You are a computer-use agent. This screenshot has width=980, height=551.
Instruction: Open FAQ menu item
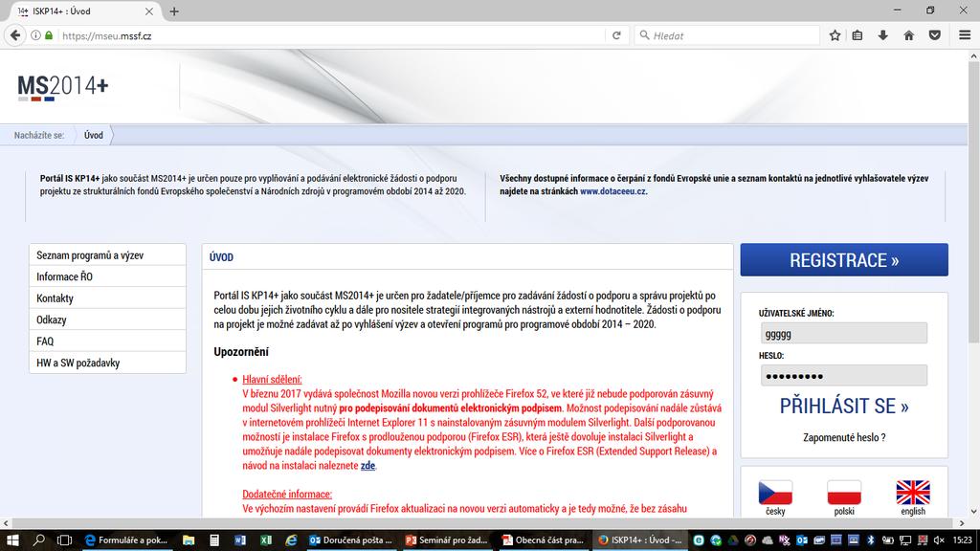click(x=107, y=342)
